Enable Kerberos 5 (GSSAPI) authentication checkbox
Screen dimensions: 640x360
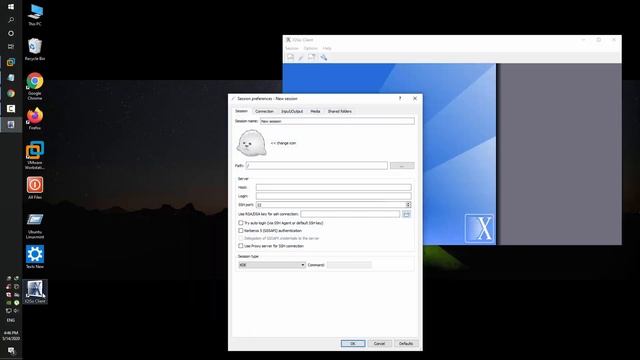coord(240,231)
